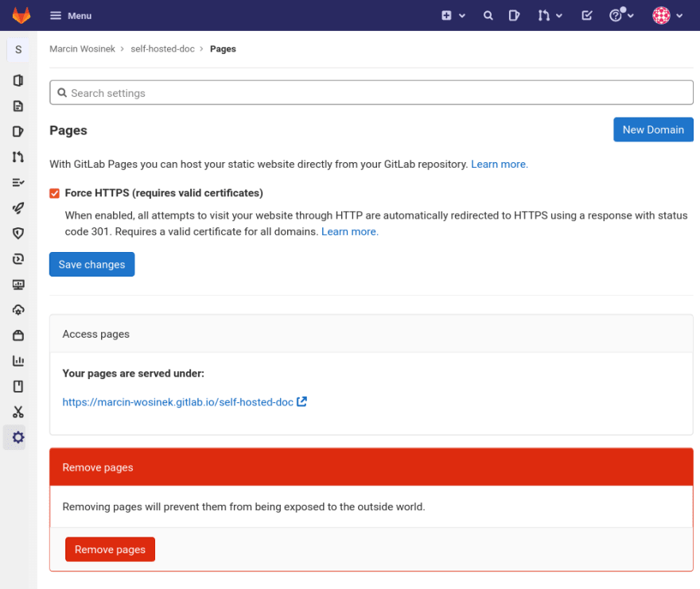700x589 pixels.
Task: Open CI/CD rocket sidebar icon
Action: 18,207
